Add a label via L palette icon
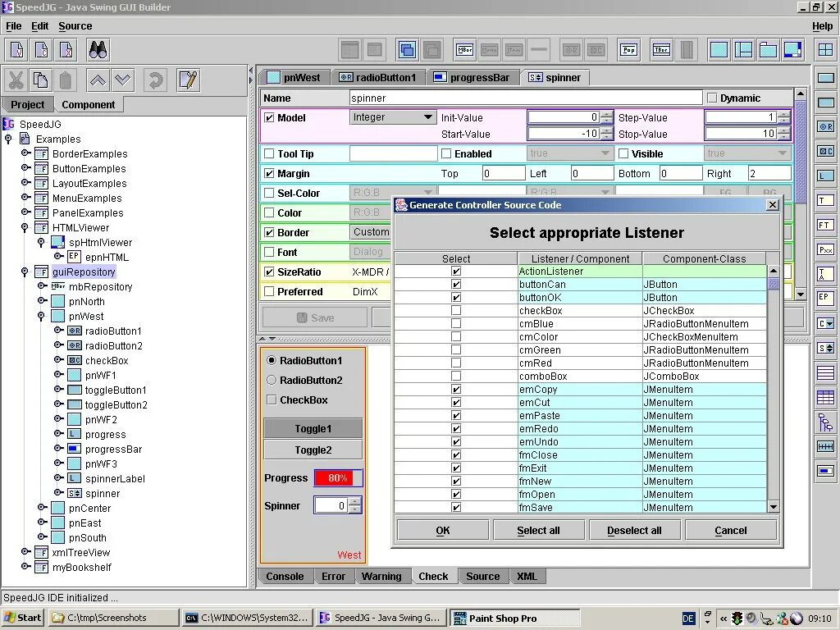Image resolution: width=840 pixels, height=630 pixels. (x=825, y=176)
